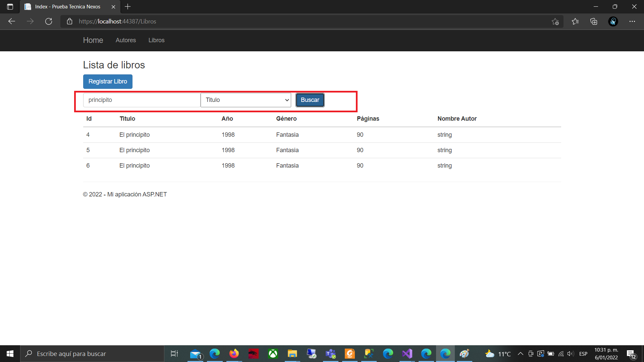The height and width of the screenshot is (362, 644).
Task: Open Firefox from the taskbar
Action: [x=234, y=354]
